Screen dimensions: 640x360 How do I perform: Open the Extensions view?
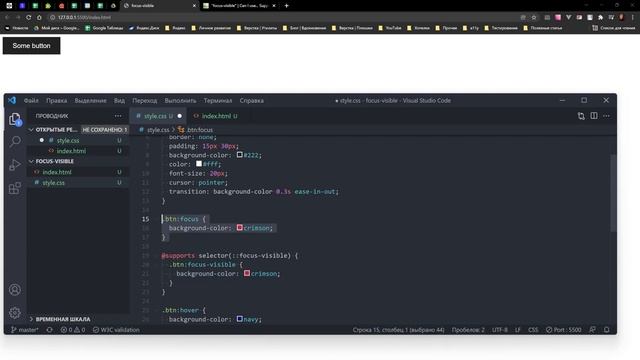point(15,188)
